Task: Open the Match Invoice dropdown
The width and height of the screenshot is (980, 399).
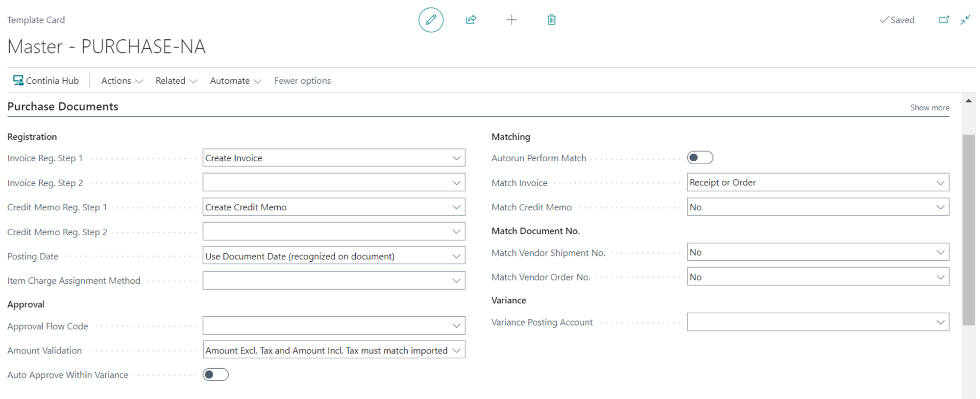Action: [x=940, y=183]
